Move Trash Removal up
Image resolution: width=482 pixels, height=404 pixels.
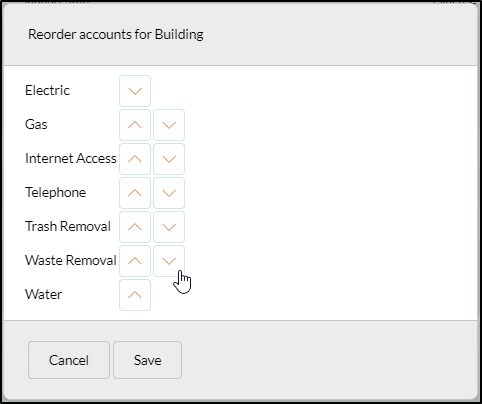[135, 227]
